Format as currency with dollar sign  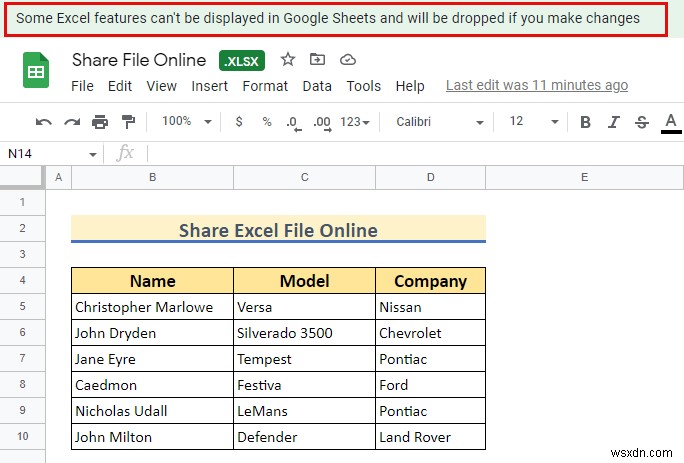click(239, 121)
